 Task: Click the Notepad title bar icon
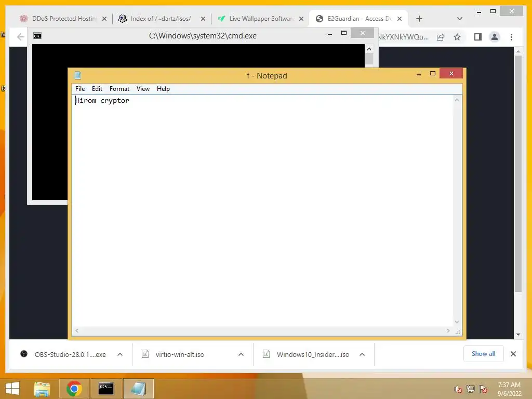78,75
